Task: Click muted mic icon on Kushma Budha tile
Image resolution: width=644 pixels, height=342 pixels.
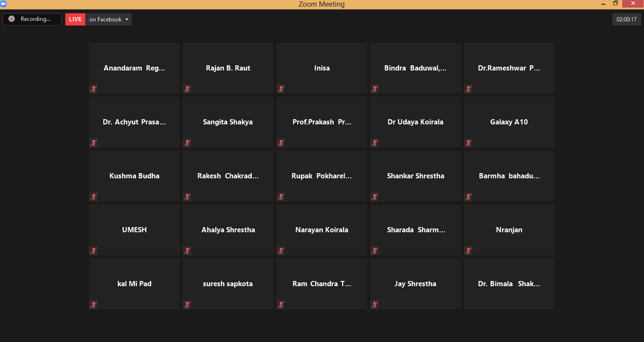Action: [x=94, y=197]
